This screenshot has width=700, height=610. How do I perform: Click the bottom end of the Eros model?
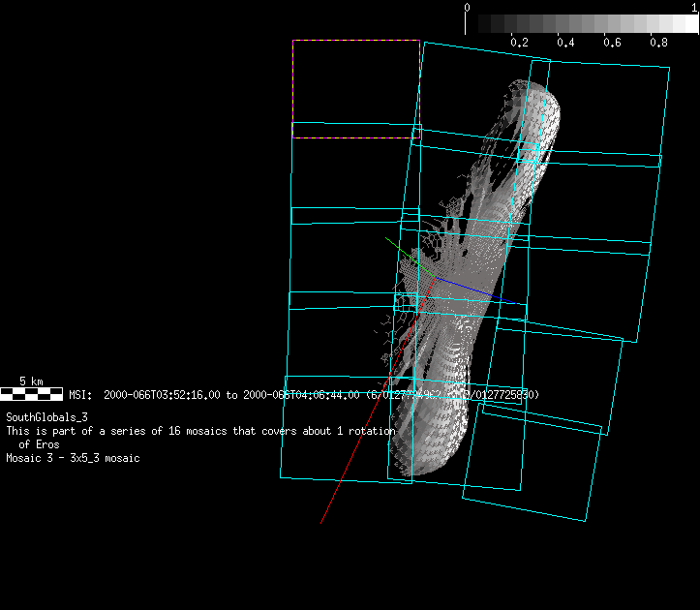(x=416, y=465)
